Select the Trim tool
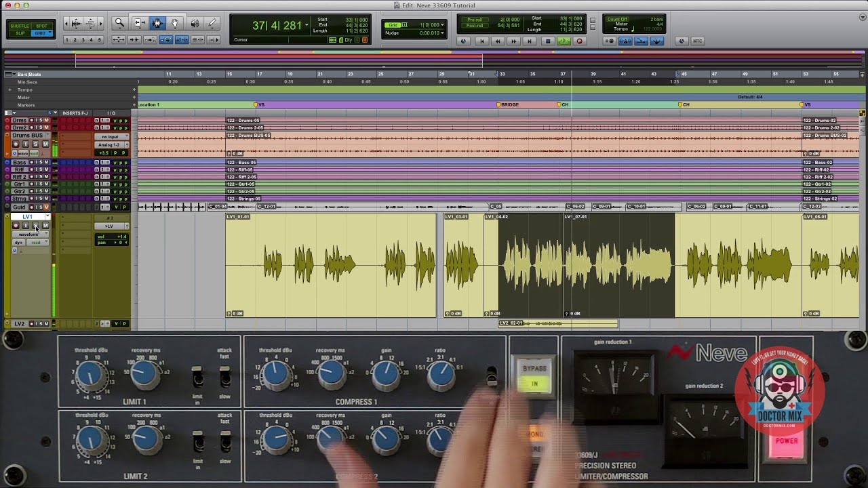Screen dimensions: 868x488 tap(139, 23)
